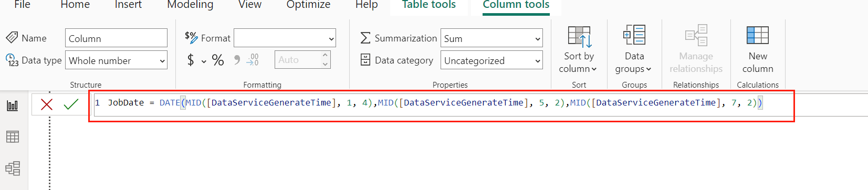868x190 pixels.
Task: Click the Auto decimal places field
Action: (x=297, y=60)
